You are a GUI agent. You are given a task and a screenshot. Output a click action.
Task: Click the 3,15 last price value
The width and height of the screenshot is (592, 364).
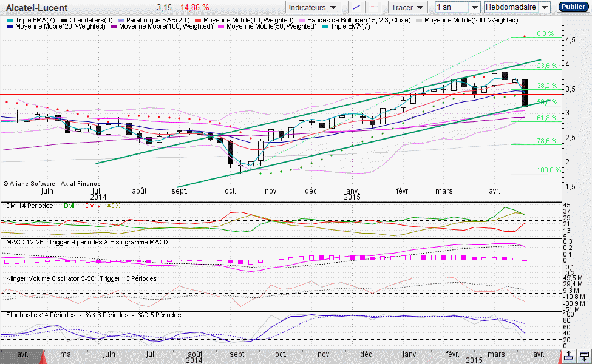tap(164, 7)
